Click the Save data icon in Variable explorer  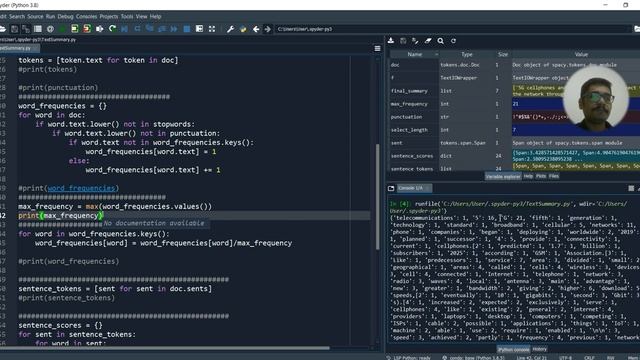(403, 41)
